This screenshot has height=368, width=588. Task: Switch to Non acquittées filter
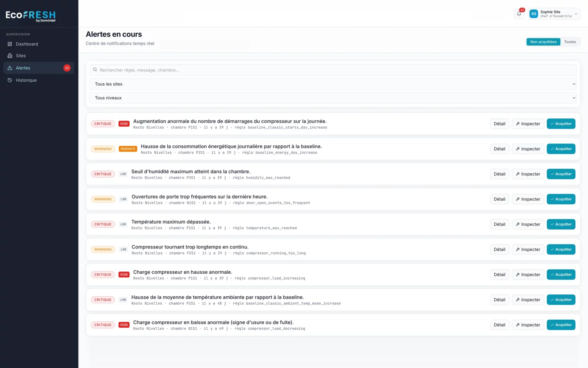tap(543, 42)
